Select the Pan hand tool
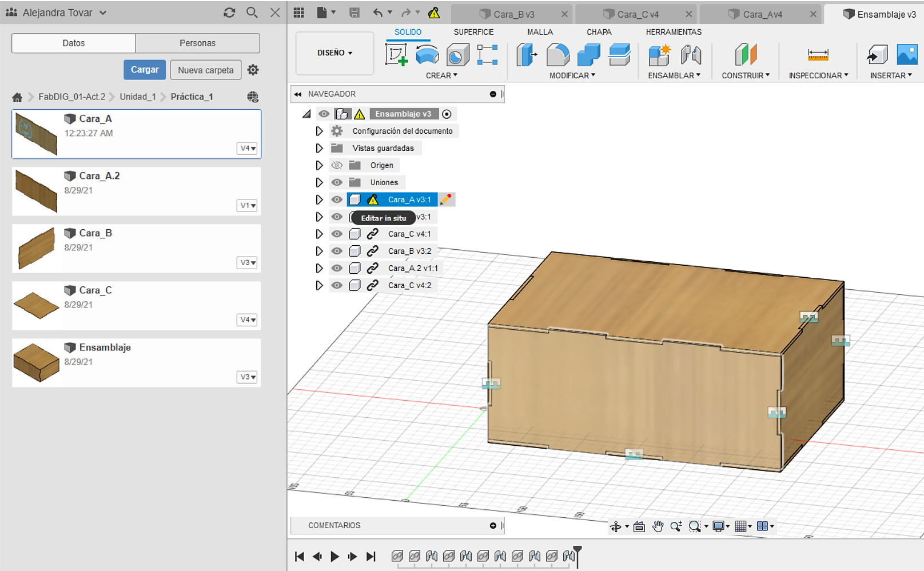This screenshot has height=571, width=924. coord(658,526)
